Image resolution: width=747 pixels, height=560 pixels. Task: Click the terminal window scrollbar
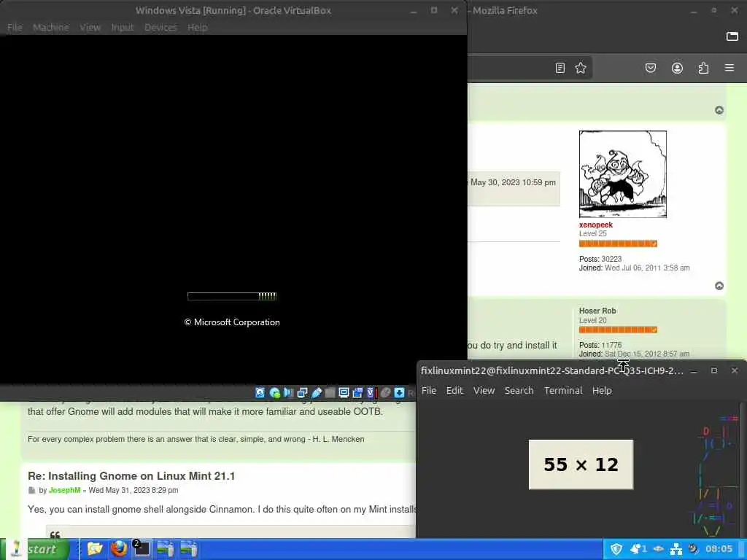742,472
